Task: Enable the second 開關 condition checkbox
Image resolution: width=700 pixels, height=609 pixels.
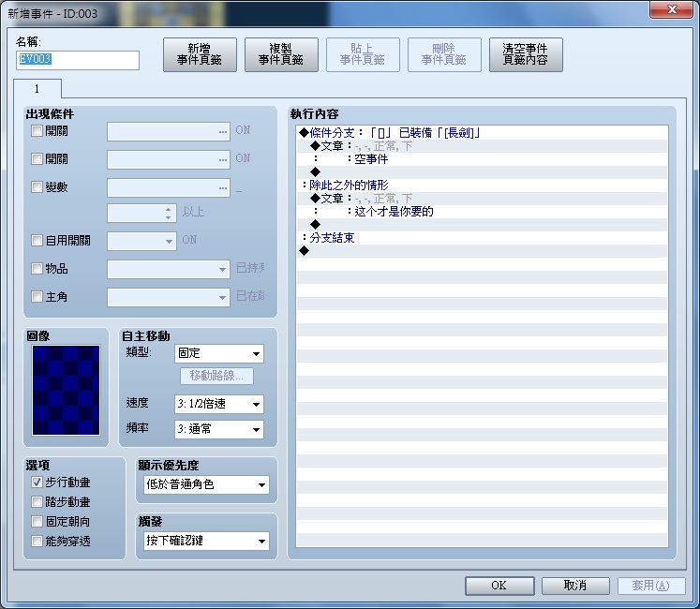Action: (x=37, y=159)
